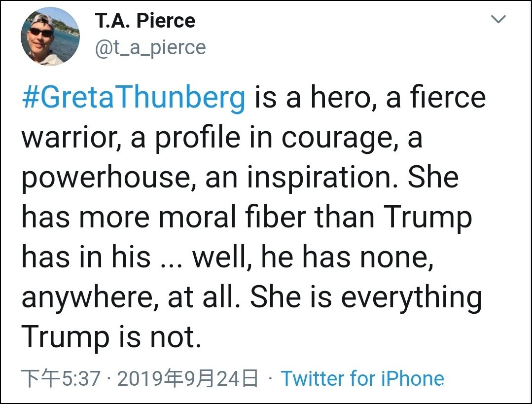Click the 下午5:37 timestamp
Screen dimensions: 532x404
pos(61,379)
